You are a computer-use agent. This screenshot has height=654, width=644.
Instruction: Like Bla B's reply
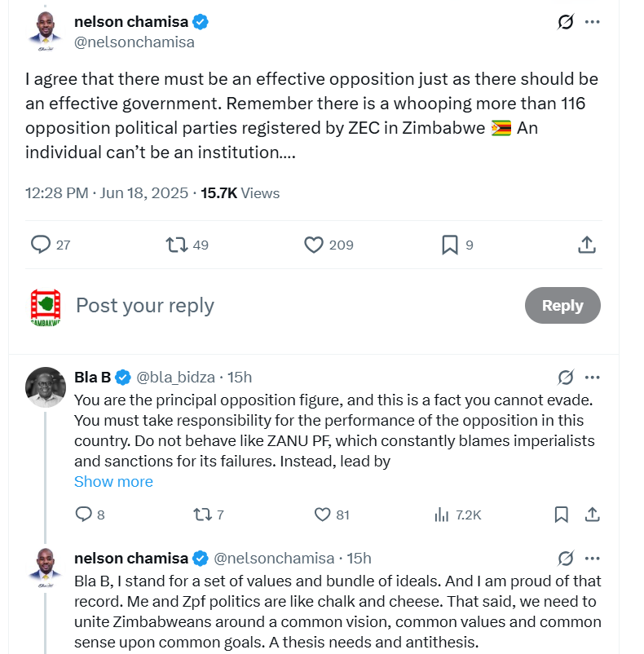point(322,515)
